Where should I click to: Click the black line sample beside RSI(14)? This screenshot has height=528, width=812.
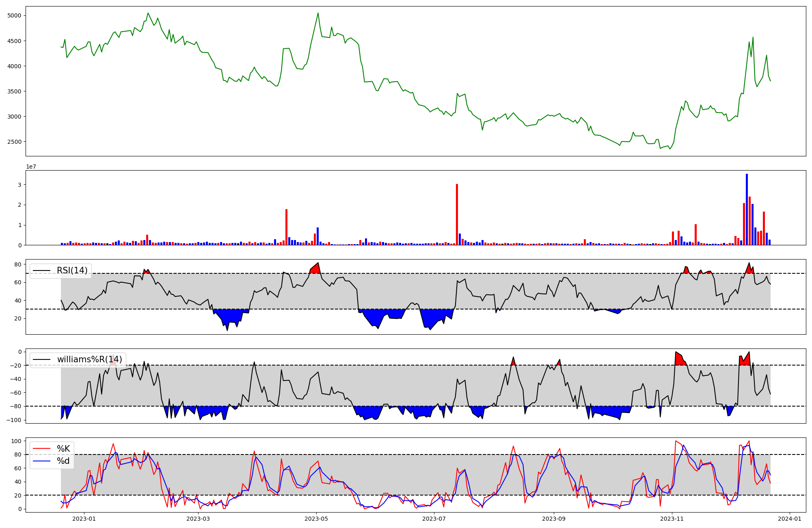[x=41, y=270]
